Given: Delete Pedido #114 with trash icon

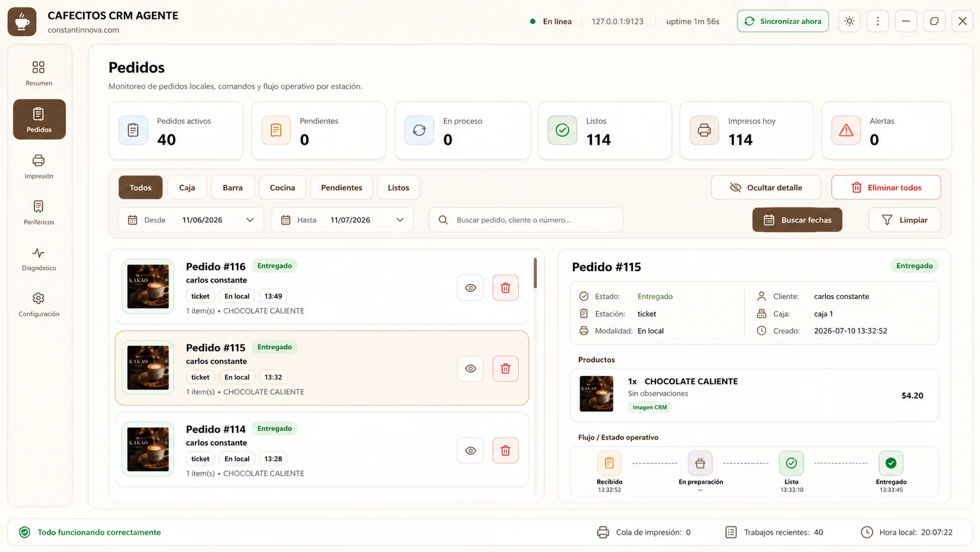Looking at the screenshot, I should coord(505,451).
